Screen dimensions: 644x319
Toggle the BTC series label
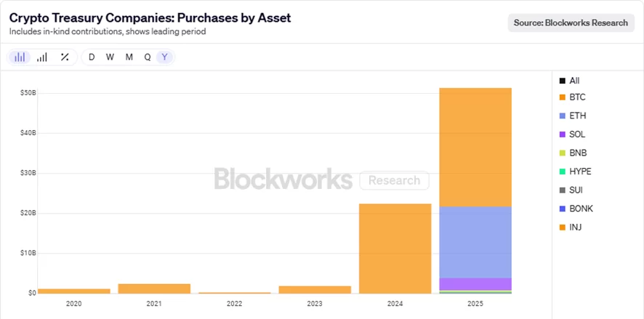[x=578, y=97]
